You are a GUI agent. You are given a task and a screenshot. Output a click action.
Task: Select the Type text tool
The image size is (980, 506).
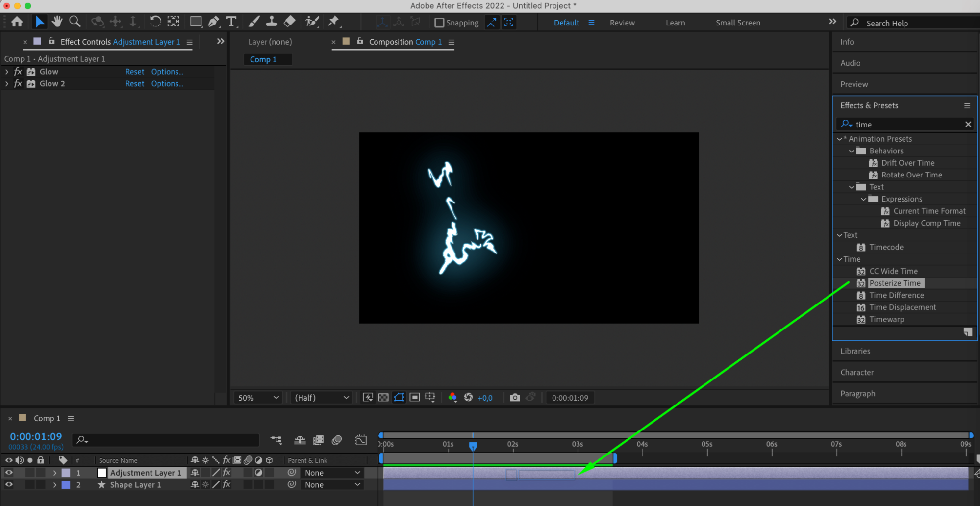(x=231, y=22)
